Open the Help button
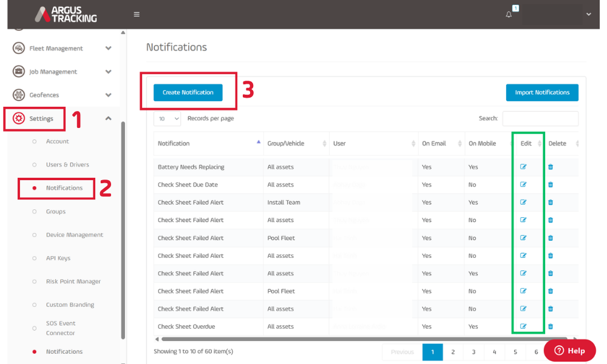The image size is (607, 364). (x=569, y=351)
